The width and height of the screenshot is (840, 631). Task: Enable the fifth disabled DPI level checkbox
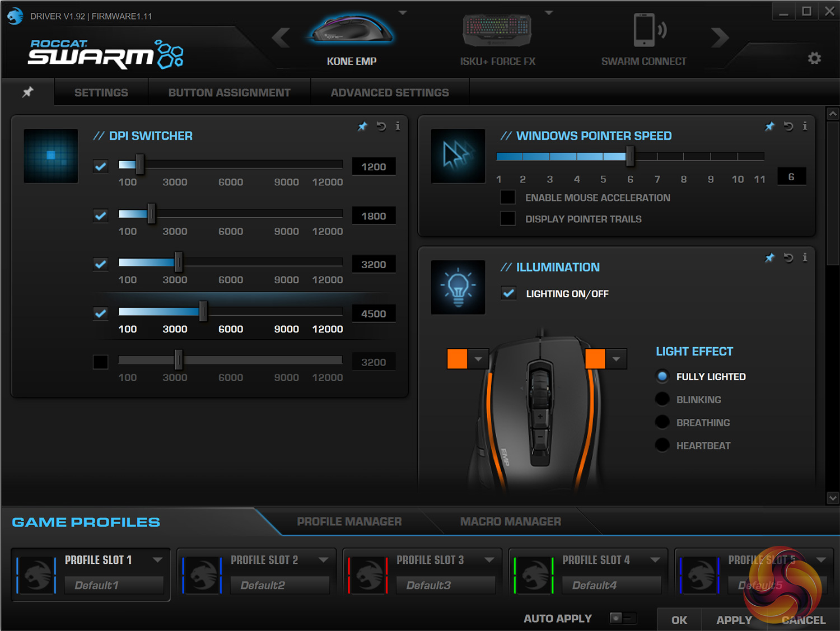pyautogui.click(x=101, y=362)
